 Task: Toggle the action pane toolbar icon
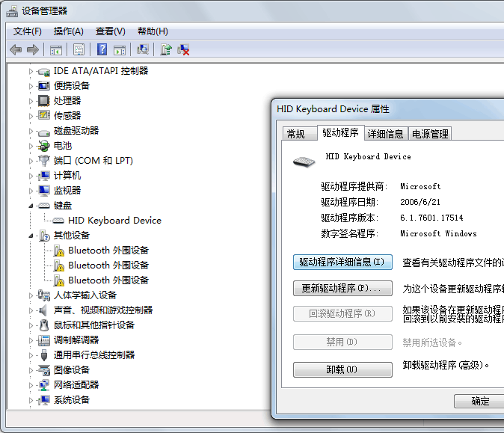(x=120, y=50)
